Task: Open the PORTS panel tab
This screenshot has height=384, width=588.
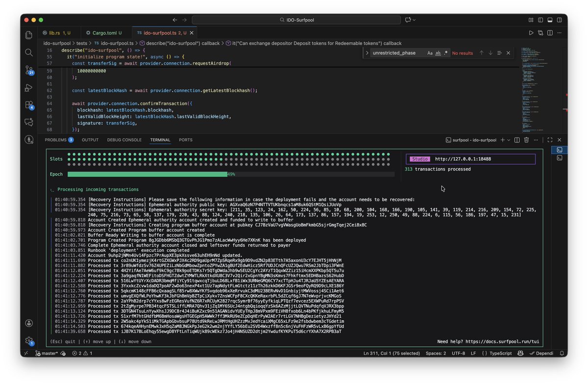Action: [186, 140]
